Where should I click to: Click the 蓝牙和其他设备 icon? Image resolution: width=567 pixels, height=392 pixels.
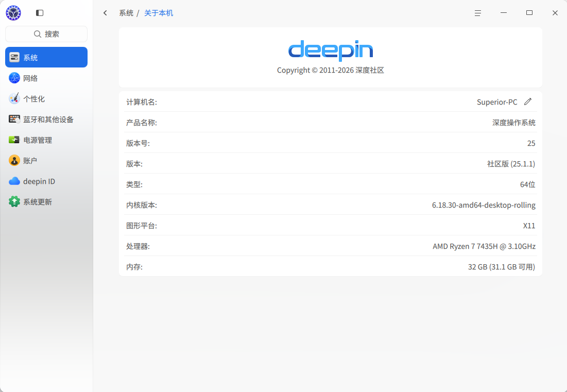14,119
